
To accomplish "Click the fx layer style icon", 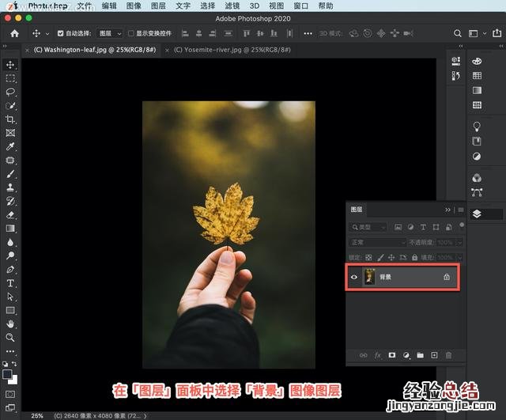I will tap(378, 356).
